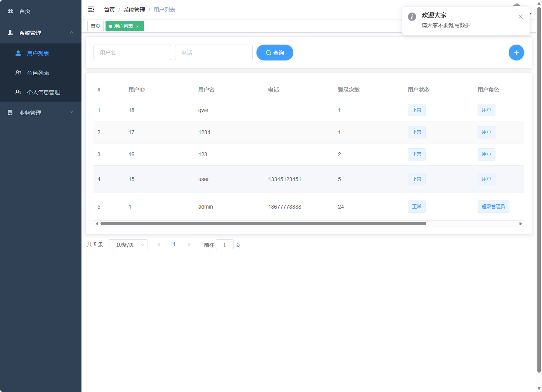Select the 首页 dashboard icon in sidebar
Screen dimensions: 542x392
[x=10, y=11]
